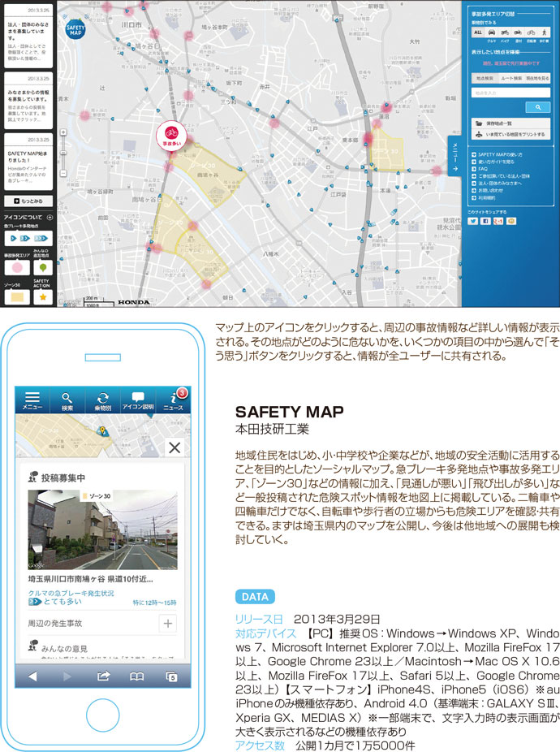Click the blue magnifier search button
The width and height of the screenshot is (560, 752).
click(x=537, y=107)
